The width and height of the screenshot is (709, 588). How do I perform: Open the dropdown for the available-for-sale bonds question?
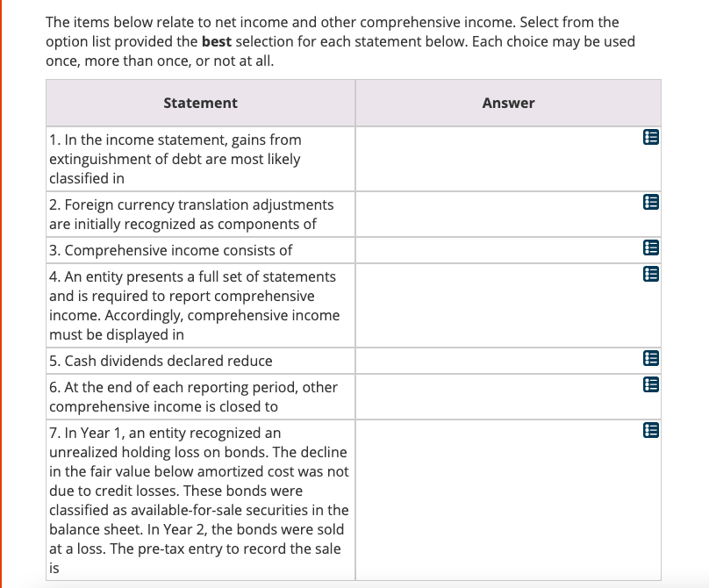coord(649,429)
